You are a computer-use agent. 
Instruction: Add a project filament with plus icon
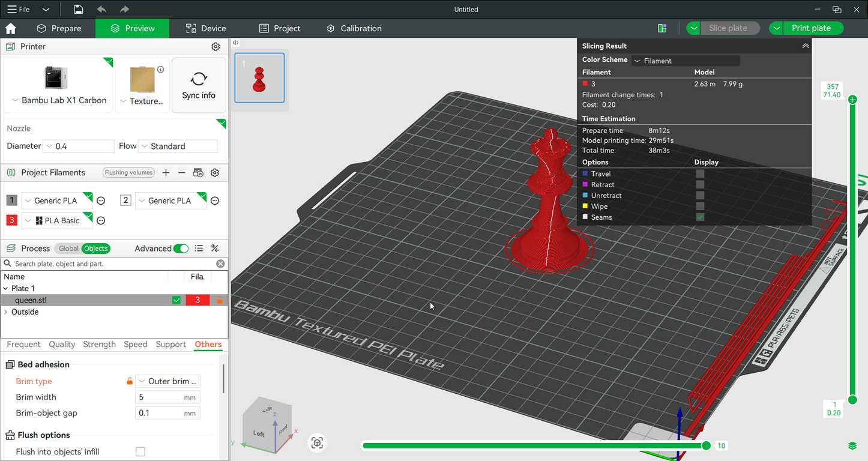click(166, 173)
